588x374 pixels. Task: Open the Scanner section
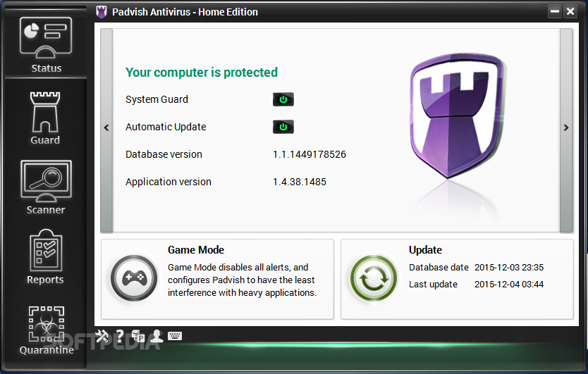(46, 188)
